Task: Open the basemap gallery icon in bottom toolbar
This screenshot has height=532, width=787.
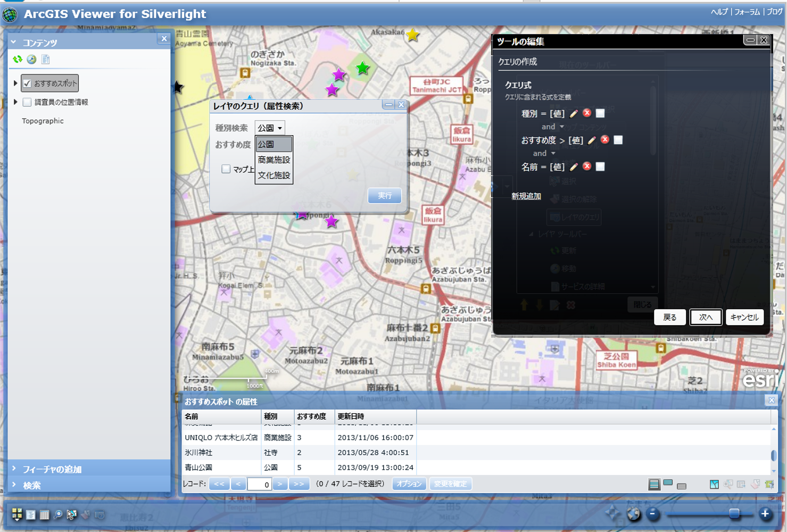Action: (x=17, y=514)
